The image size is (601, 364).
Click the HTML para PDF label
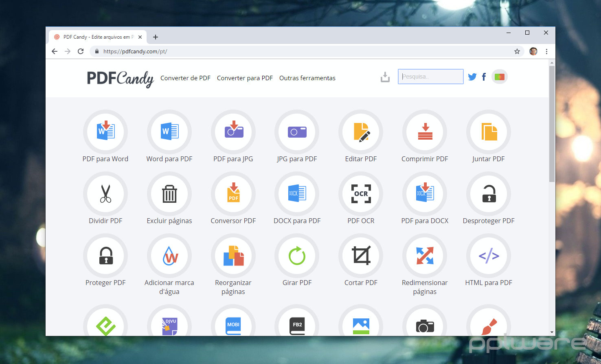(x=489, y=283)
